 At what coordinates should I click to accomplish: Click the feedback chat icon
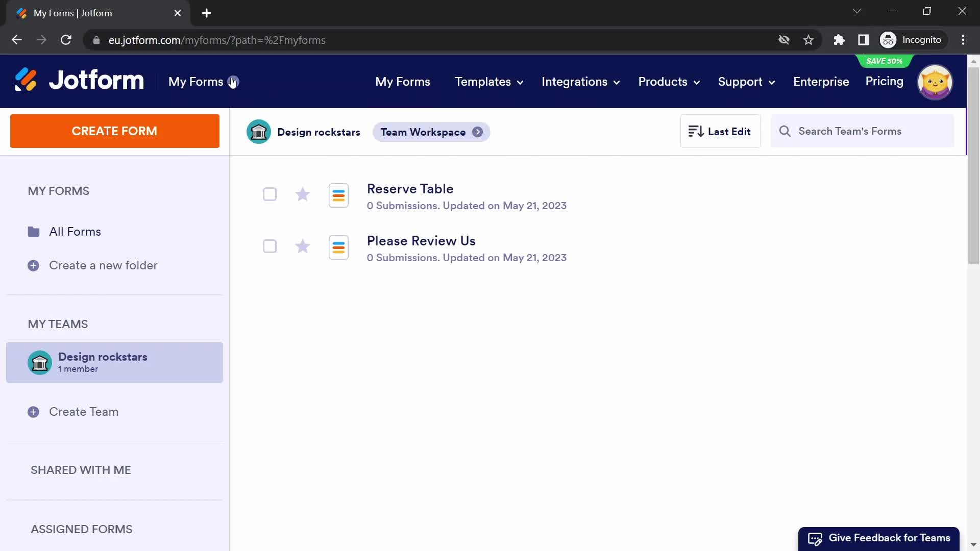[x=815, y=539]
